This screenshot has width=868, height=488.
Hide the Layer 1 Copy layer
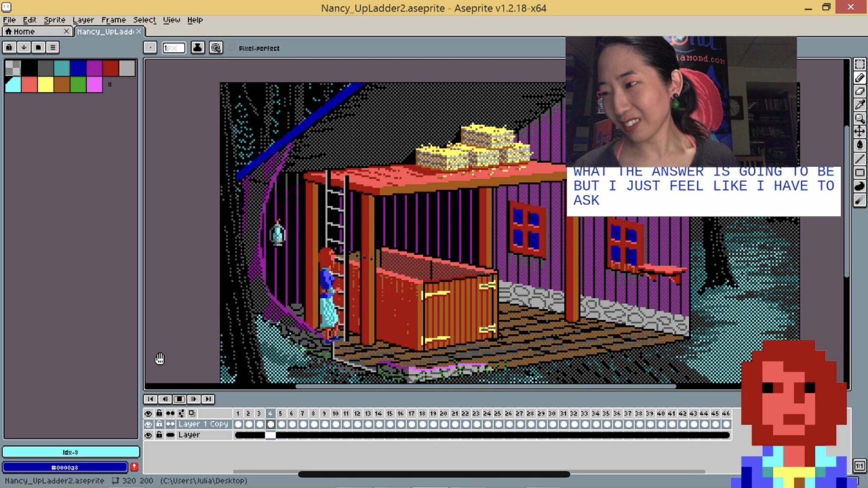coord(148,424)
